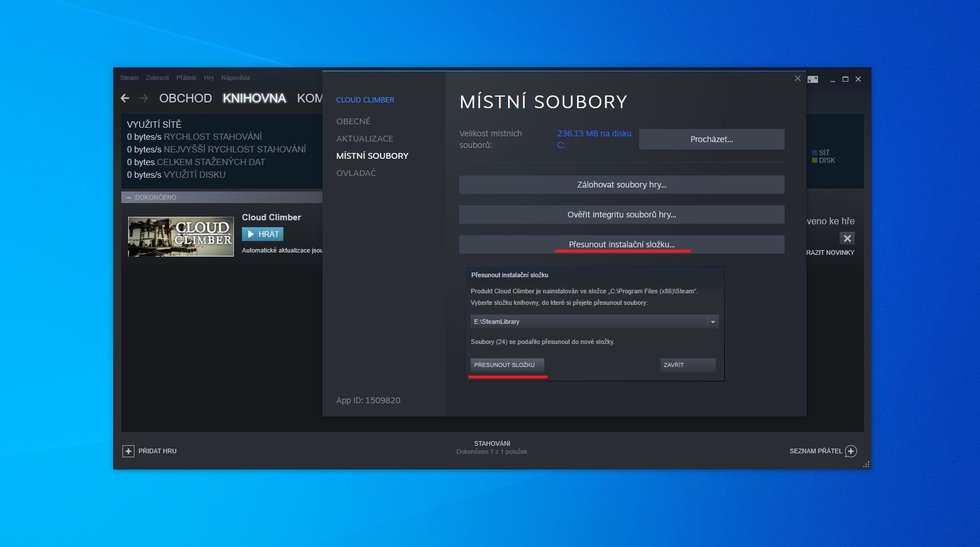This screenshot has width=980, height=547.
Task: Click the Cloud Climber title in downloads
Action: (271, 217)
